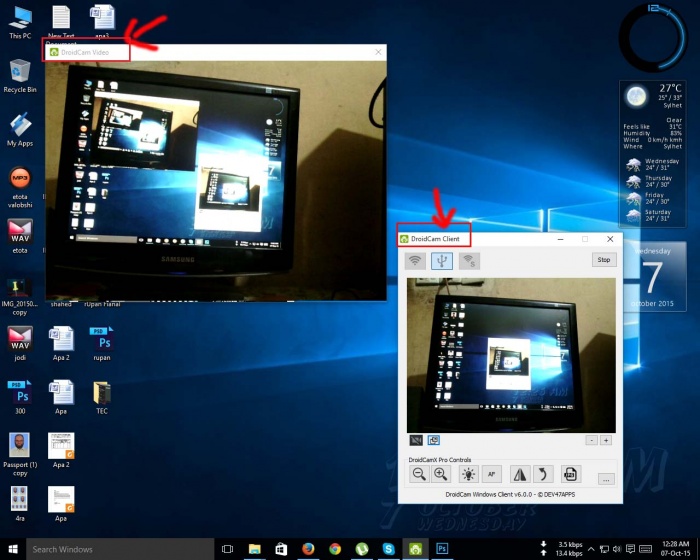Select the Apa 2 Word document
The height and width of the screenshot is (560, 700).
61,344
